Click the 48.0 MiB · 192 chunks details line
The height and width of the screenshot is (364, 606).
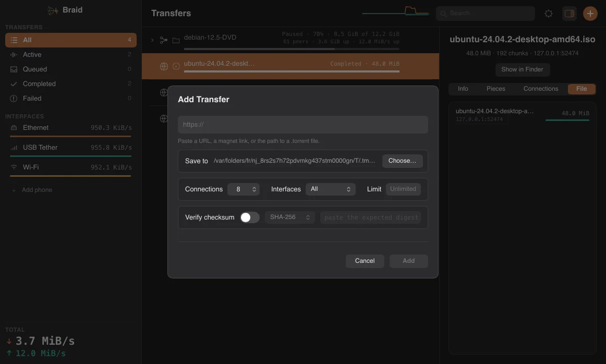(522, 53)
